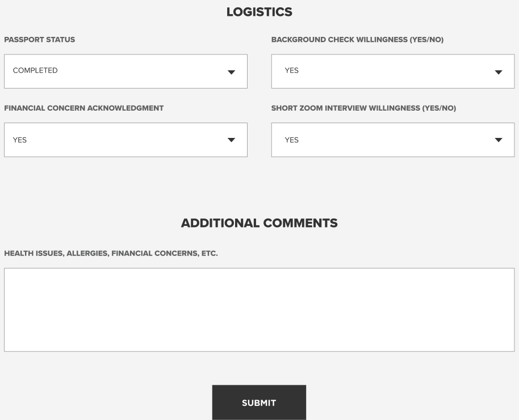Viewport: 519px width, 420px height.
Task: Click the arrow icon in Zoom Interview field
Action: tap(499, 140)
